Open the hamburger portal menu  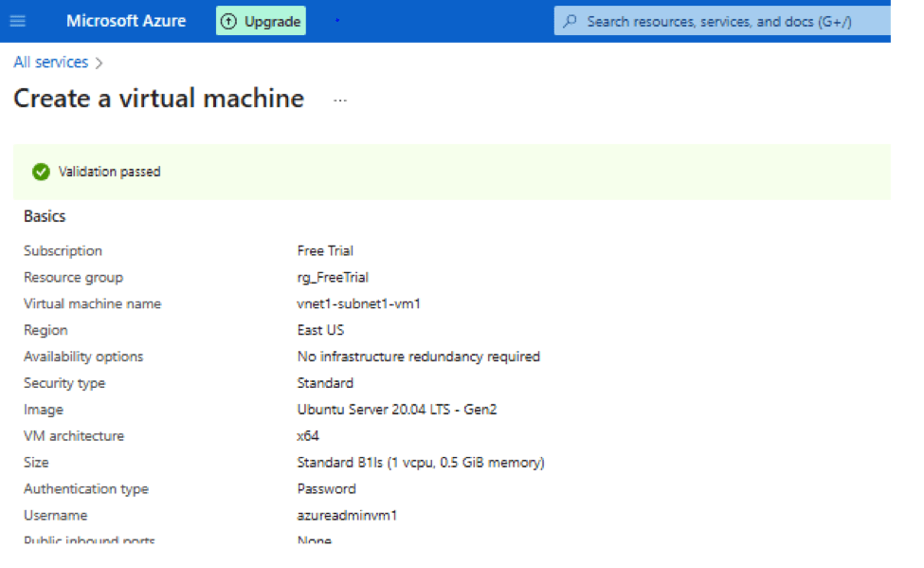pyautogui.click(x=18, y=21)
